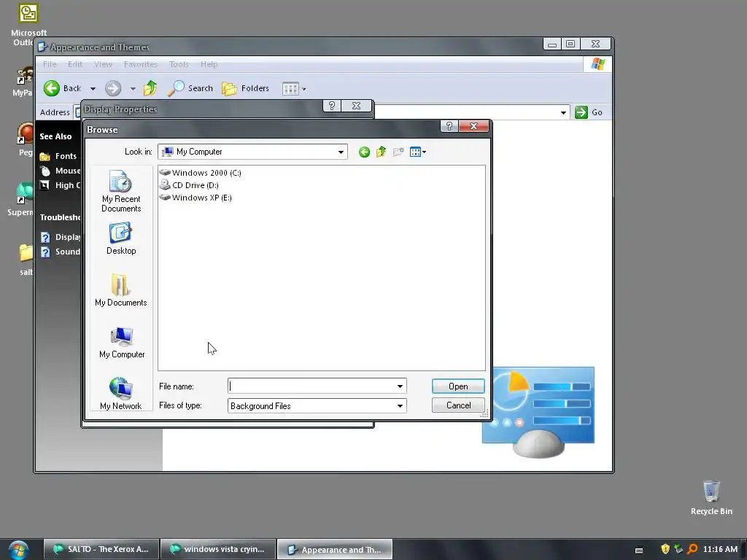The width and height of the screenshot is (747, 560).
Task: Open High Contrast link in See Also
Action: 61,185
